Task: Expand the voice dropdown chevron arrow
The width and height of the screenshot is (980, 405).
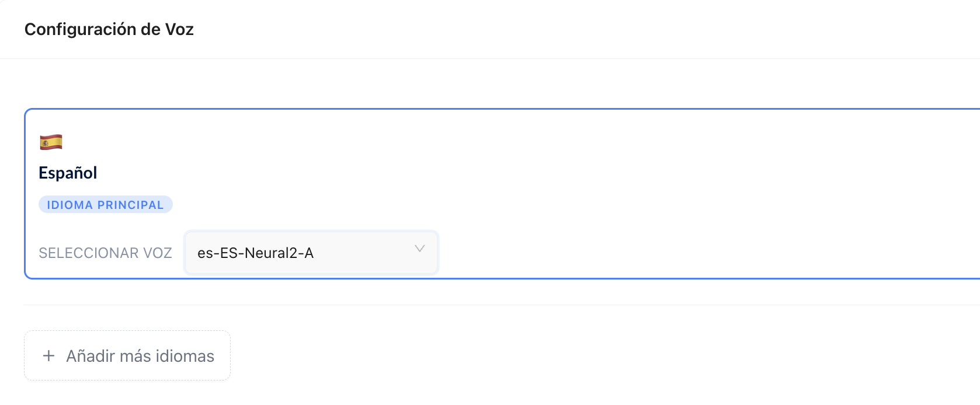Action: 419,249
